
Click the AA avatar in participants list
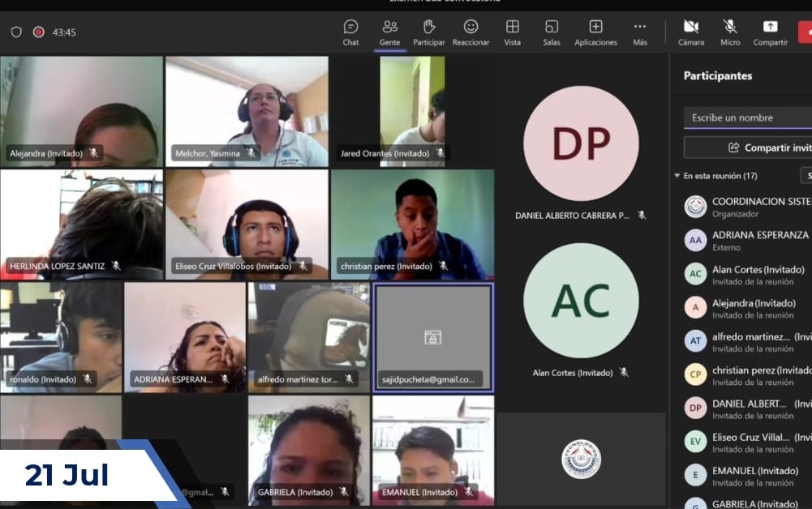tap(695, 241)
